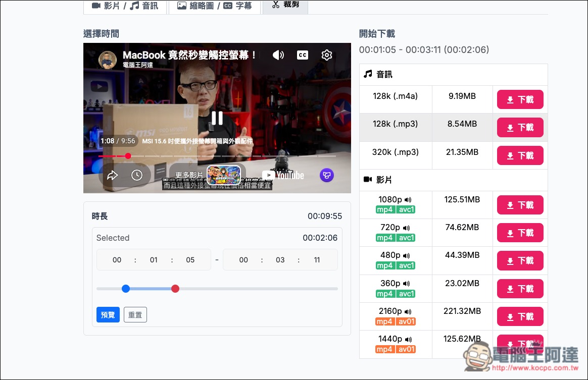The height and width of the screenshot is (380, 588).
Task: Click the 360p speaker sound icon
Action: (407, 284)
